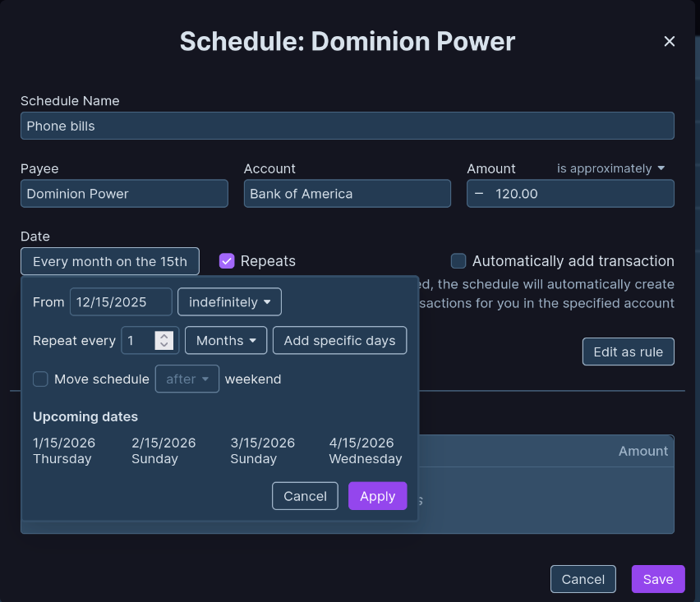Close the schedule dialog with the X icon
Image resolution: width=700 pixels, height=602 pixels.
pyautogui.click(x=670, y=41)
